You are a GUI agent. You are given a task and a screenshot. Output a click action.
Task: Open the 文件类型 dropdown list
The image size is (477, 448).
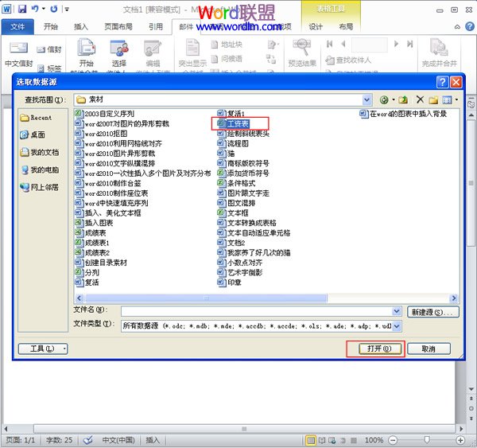click(x=397, y=326)
